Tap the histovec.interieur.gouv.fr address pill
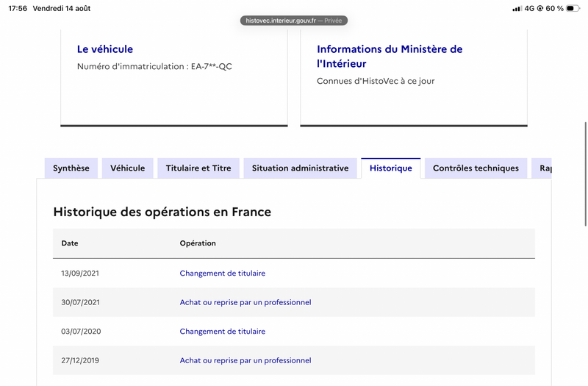588x386 pixels. click(x=294, y=21)
